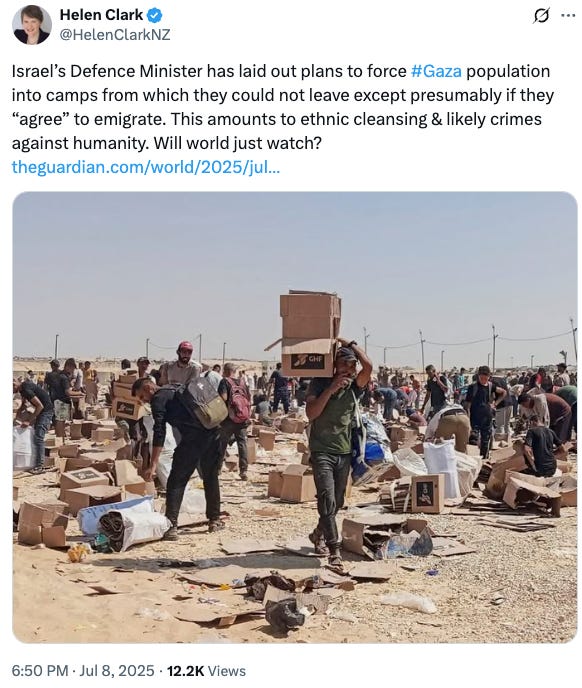Click the blue verified checkmark badge

coord(154,16)
